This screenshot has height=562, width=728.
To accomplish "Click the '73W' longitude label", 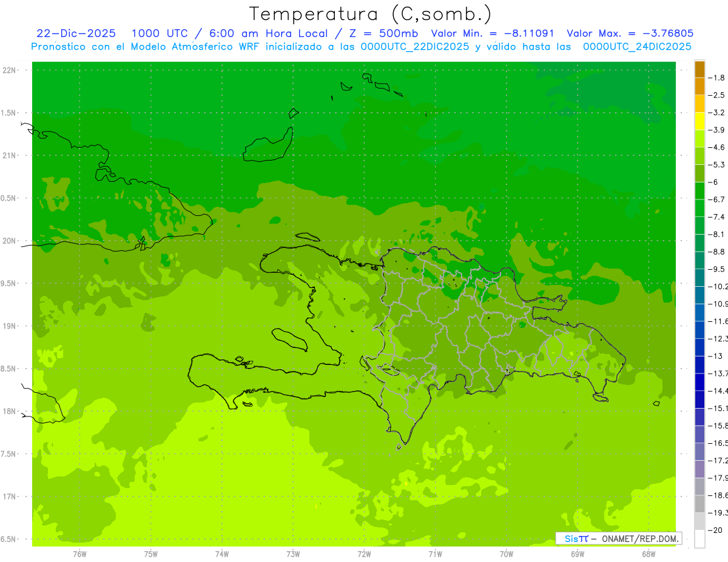I will click(x=293, y=554).
